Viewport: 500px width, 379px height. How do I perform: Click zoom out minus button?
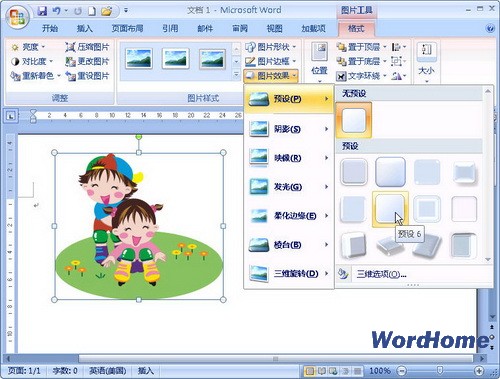(x=402, y=370)
